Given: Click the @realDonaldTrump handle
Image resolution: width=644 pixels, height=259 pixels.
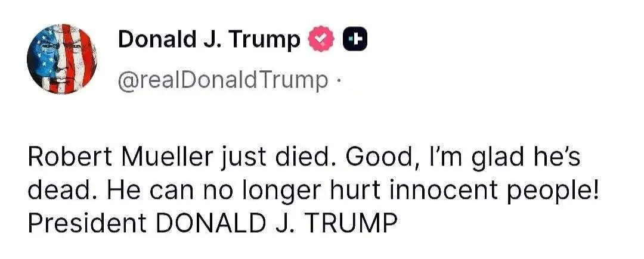Looking at the screenshot, I should pyautogui.click(x=223, y=79).
